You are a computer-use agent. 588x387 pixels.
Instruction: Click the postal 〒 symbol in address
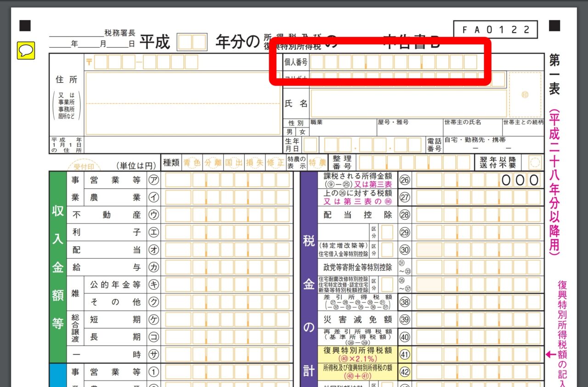(x=89, y=62)
